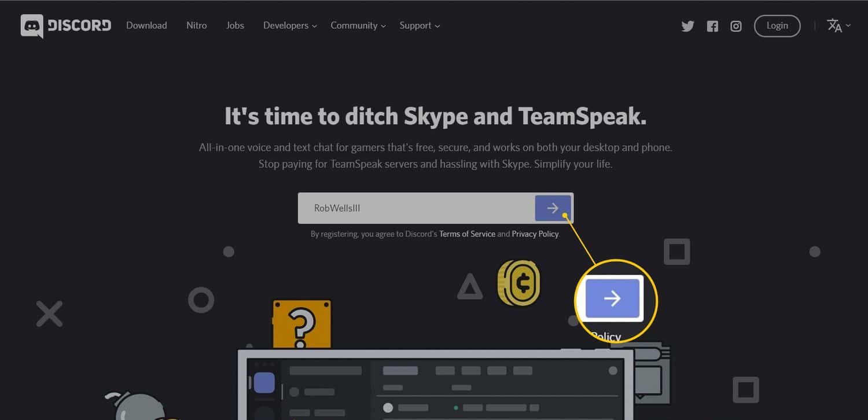
Task: Open the Privacy Policy link
Action: pyautogui.click(x=535, y=234)
